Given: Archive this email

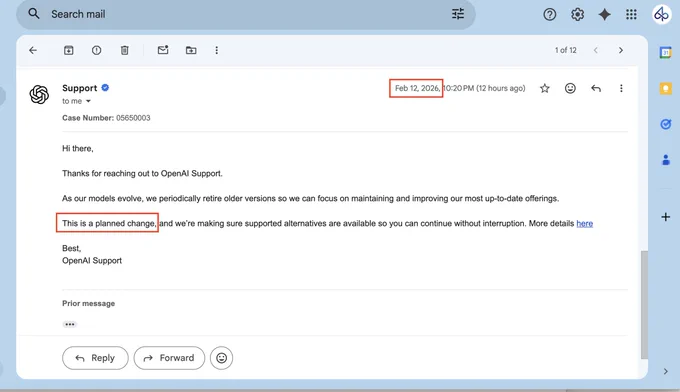Looking at the screenshot, I should 69,50.
